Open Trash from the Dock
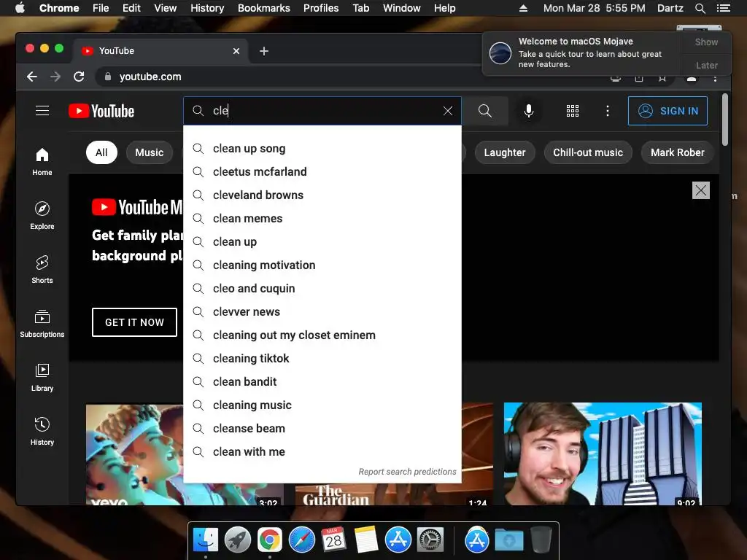Image resolution: width=747 pixels, height=560 pixels. [x=541, y=540]
